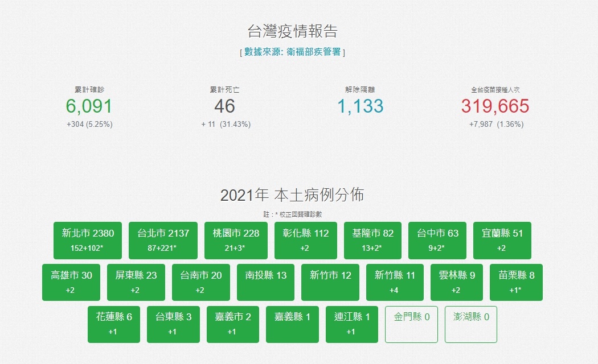Screen dimensions: 598x364
Task: Click the 台北市 2137 city button
Action: 163,240
